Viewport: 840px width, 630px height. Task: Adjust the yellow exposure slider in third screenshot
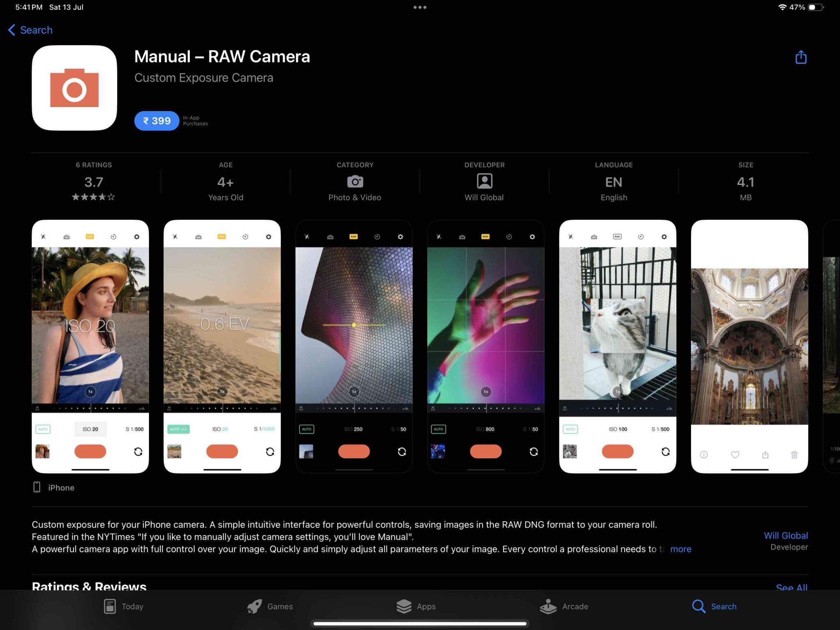coord(354,324)
